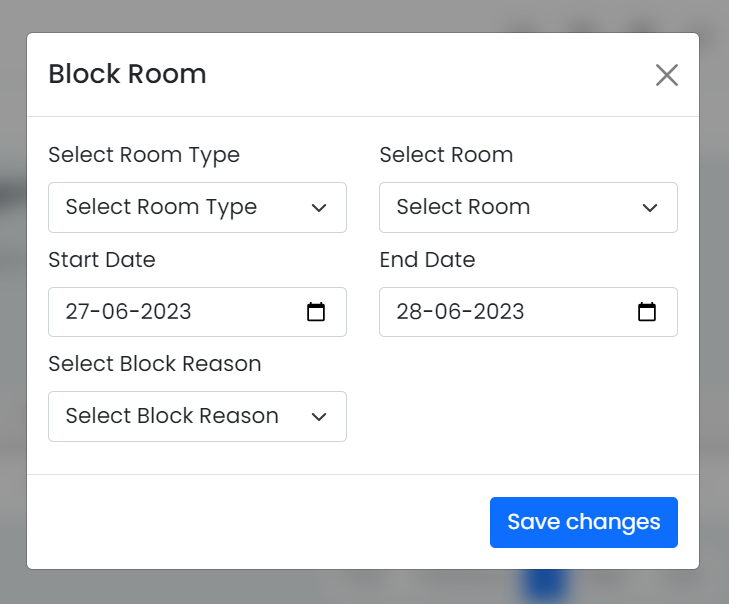The height and width of the screenshot is (604, 729).
Task: Open the Start Date calendar picker icon
Action: pyautogui.click(x=316, y=312)
